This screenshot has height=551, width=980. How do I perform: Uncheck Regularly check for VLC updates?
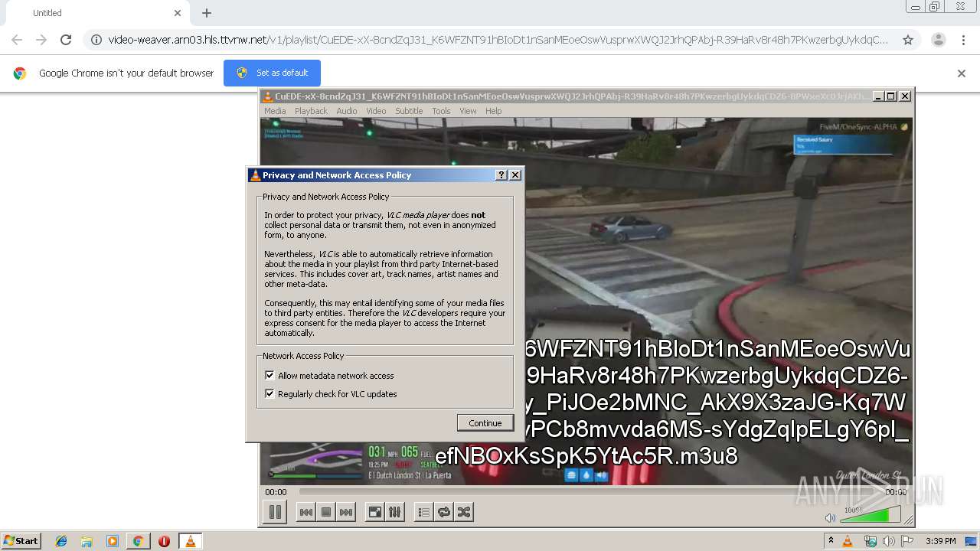point(269,394)
